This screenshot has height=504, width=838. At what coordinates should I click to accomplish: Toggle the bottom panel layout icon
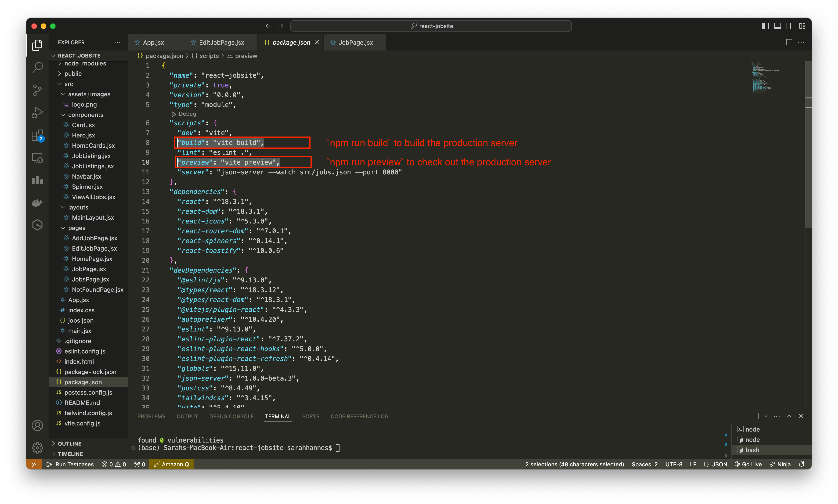coord(777,26)
